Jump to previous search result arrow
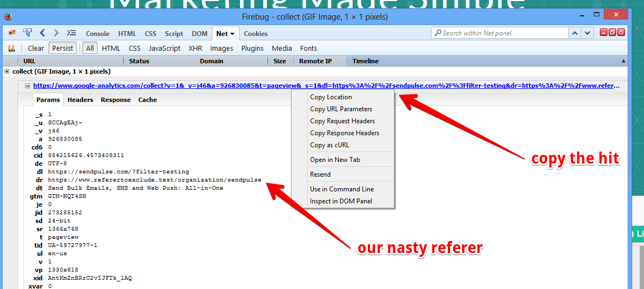Screen dimensions: 644x289 (x=575, y=33)
